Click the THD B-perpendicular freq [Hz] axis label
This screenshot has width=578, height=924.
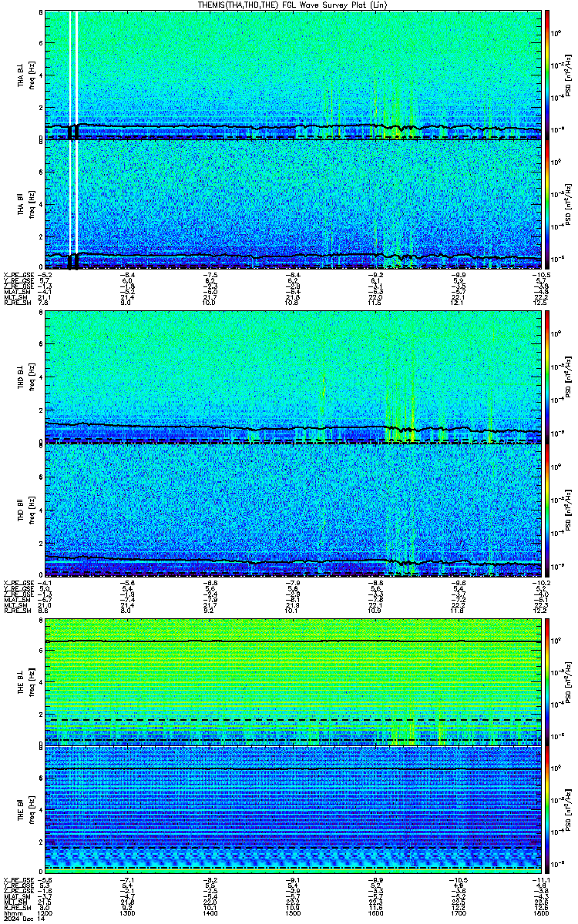(32, 378)
